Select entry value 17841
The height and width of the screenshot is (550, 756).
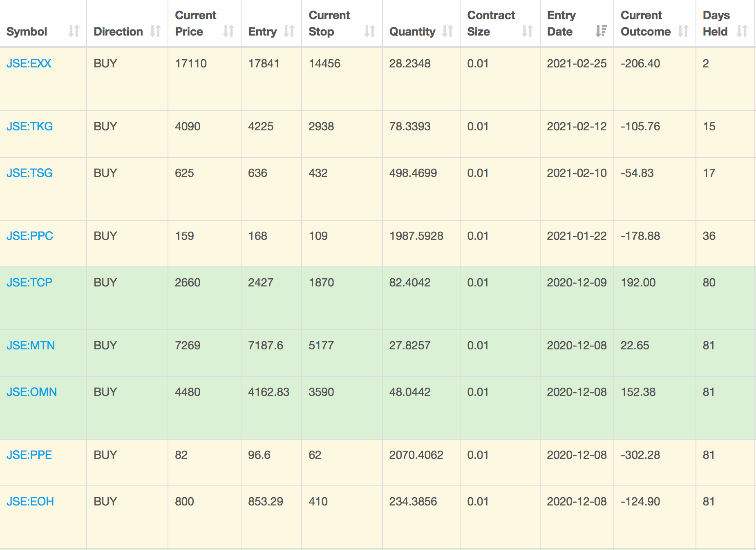coord(264,63)
